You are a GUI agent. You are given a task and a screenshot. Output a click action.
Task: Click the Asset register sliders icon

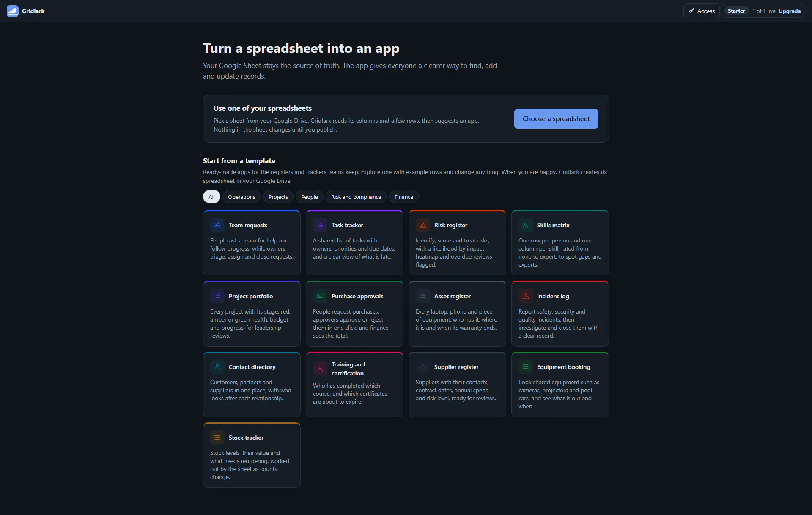(x=423, y=296)
